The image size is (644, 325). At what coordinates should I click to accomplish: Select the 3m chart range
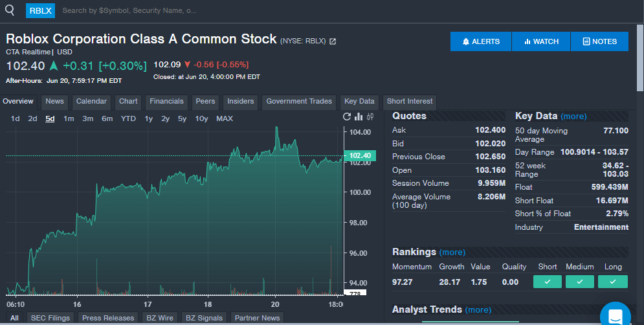coord(88,118)
